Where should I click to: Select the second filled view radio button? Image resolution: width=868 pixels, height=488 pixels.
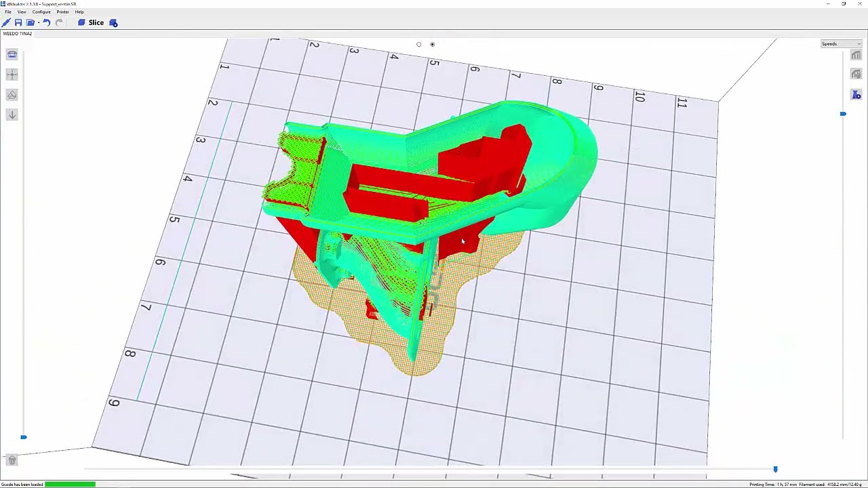coord(432,45)
